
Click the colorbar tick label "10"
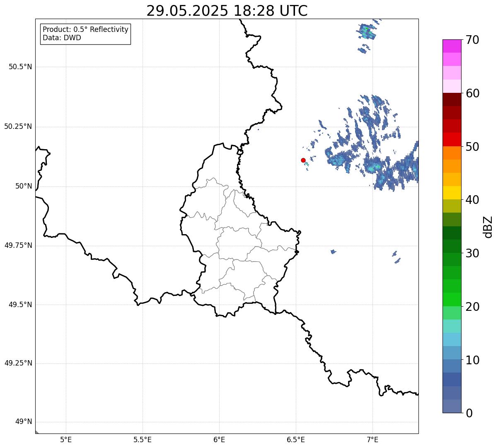click(x=473, y=360)
